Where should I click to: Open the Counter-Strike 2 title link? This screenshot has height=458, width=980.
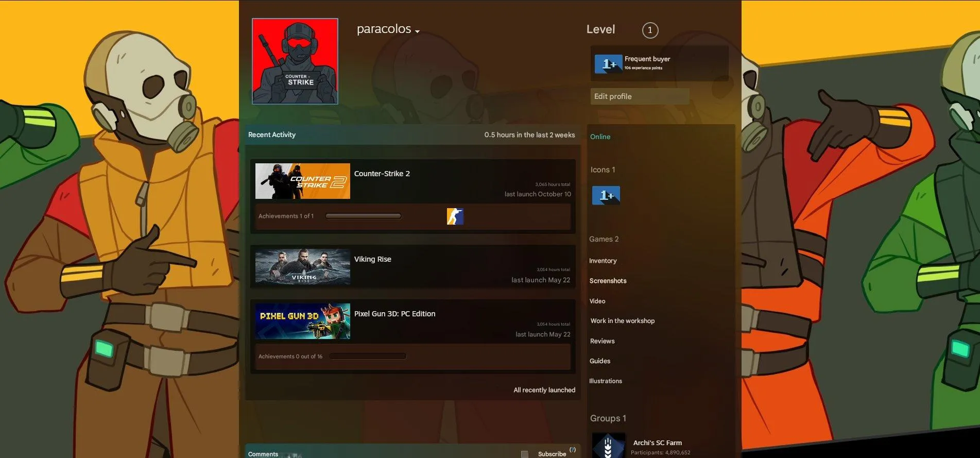tap(382, 174)
